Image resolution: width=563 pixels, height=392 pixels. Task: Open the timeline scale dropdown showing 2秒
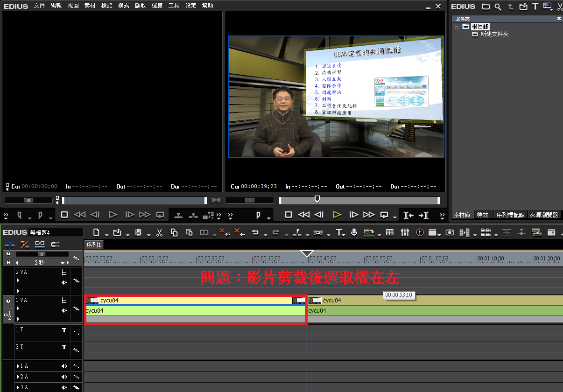62,263
